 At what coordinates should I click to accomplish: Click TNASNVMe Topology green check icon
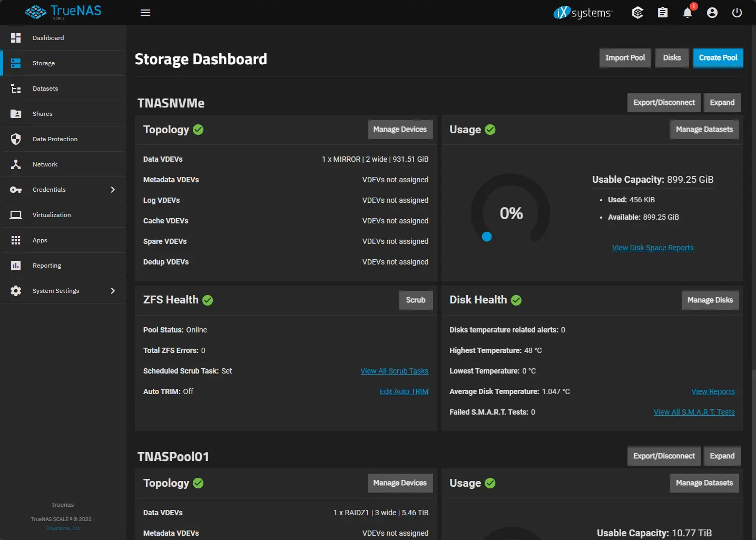[x=198, y=130]
